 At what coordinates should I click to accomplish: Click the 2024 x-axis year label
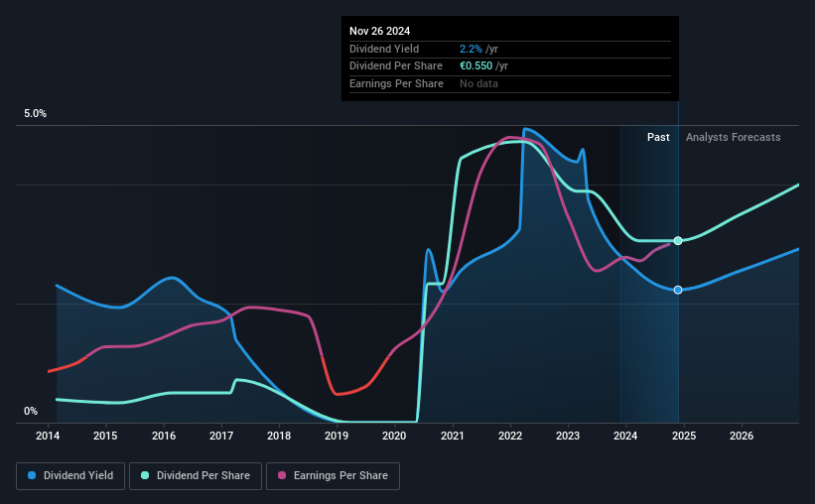point(625,436)
